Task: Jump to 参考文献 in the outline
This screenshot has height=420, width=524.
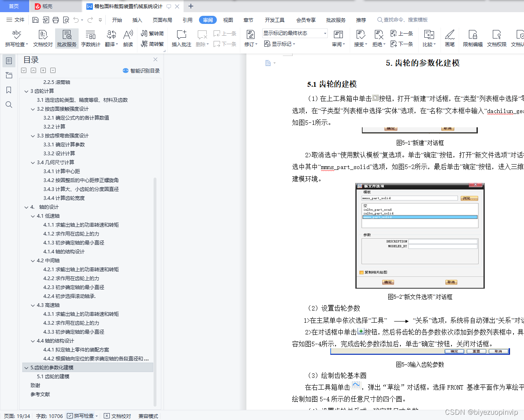Action: point(40,394)
